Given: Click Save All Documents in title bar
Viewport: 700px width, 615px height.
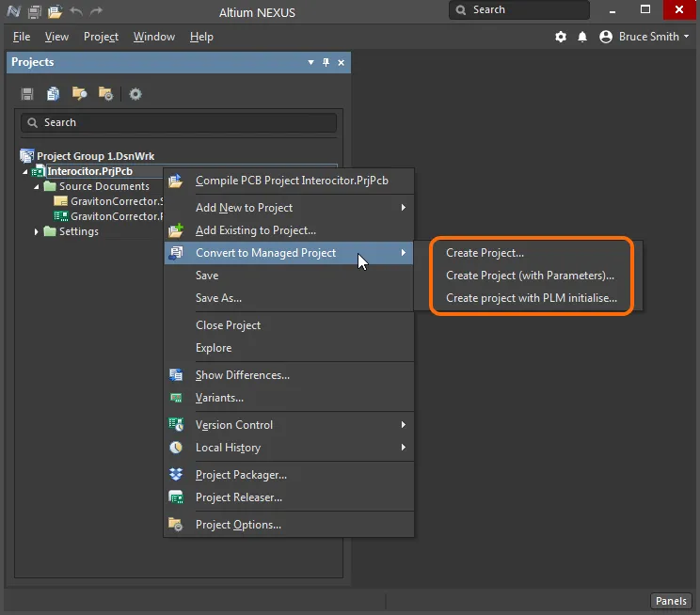Looking at the screenshot, I should [35, 11].
